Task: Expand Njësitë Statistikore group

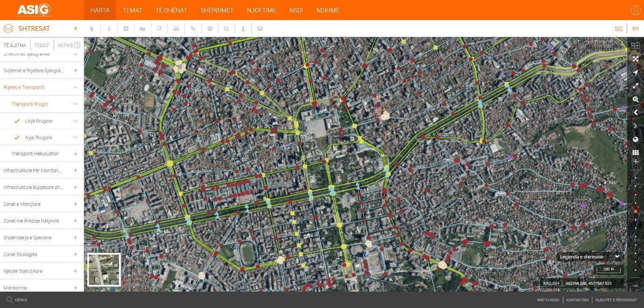Action: [x=75, y=271]
